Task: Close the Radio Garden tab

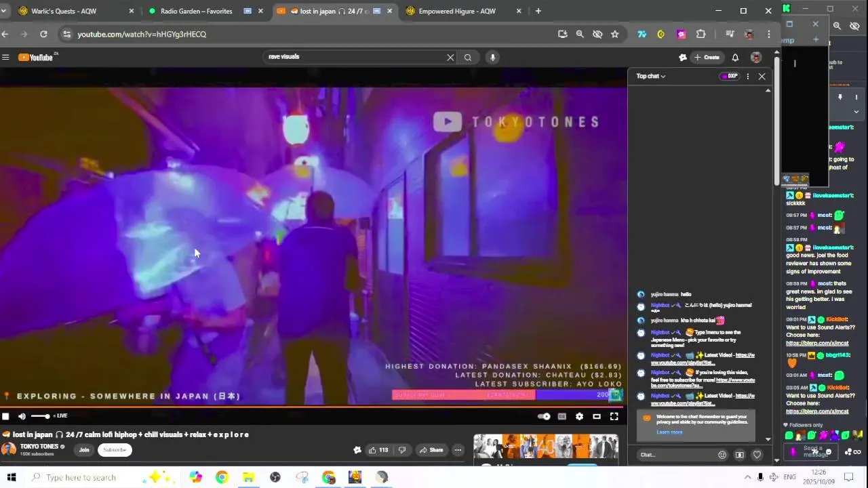Action: tap(260, 11)
